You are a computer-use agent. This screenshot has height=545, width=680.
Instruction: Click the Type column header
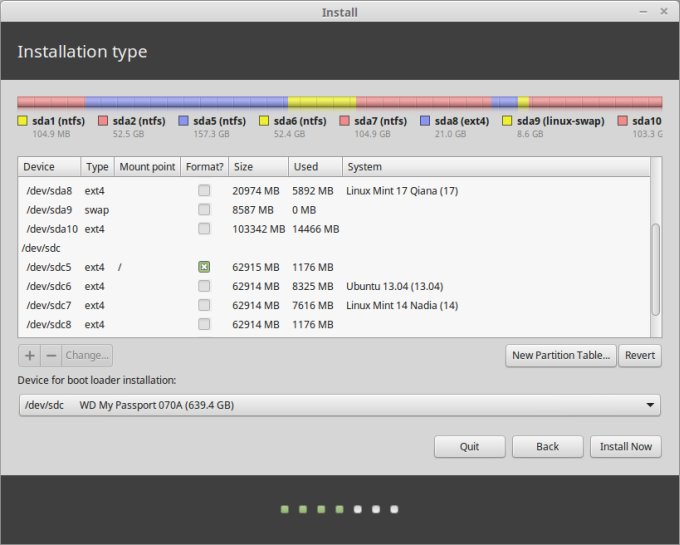click(97, 167)
